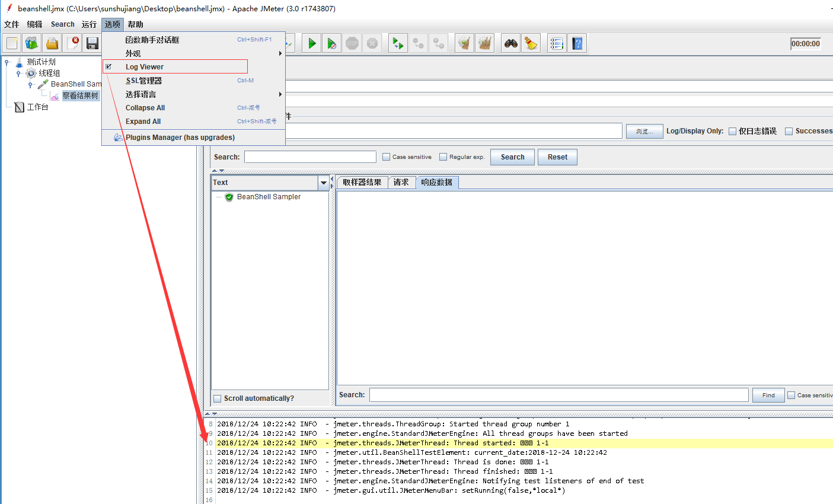Open the Search menu
Viewport: 833px width, 504px height.
[x=63, y=24]
